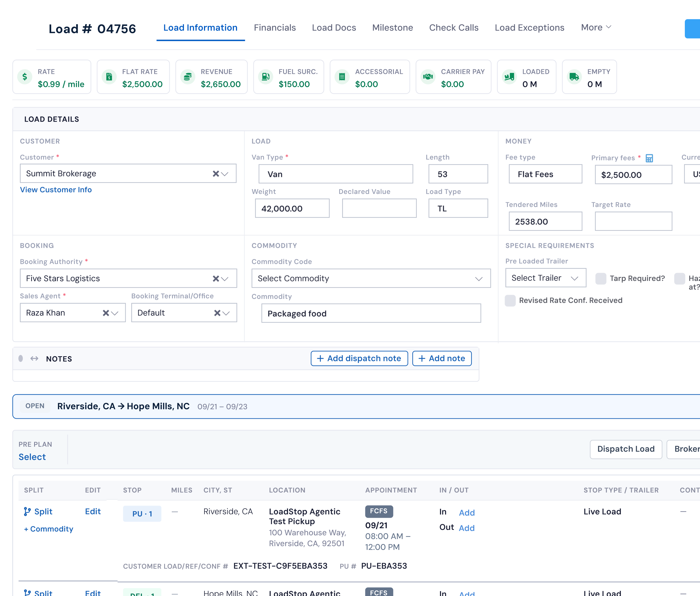Screen dimensions: 700x596
Task: Click the Notes gray pill indicator
Action: 21,358
